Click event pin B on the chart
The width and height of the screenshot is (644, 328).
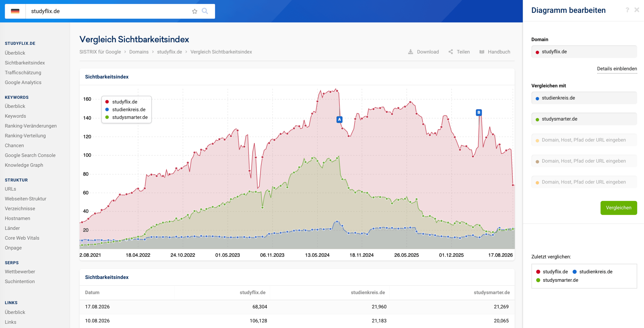(x=479, y=113)
